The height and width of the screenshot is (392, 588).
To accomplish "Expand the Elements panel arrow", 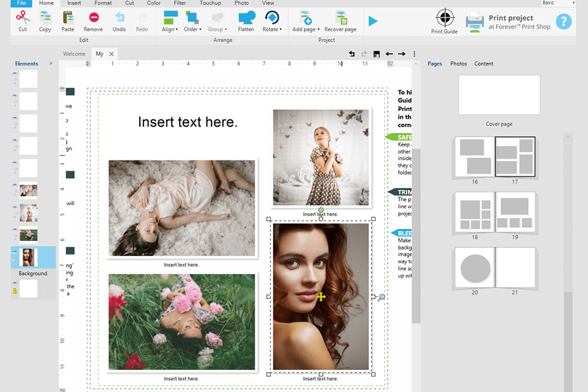I will (51, 64).
